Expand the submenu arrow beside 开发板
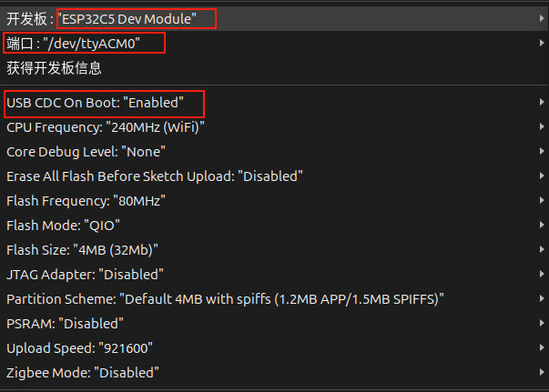 coord(542,18)
